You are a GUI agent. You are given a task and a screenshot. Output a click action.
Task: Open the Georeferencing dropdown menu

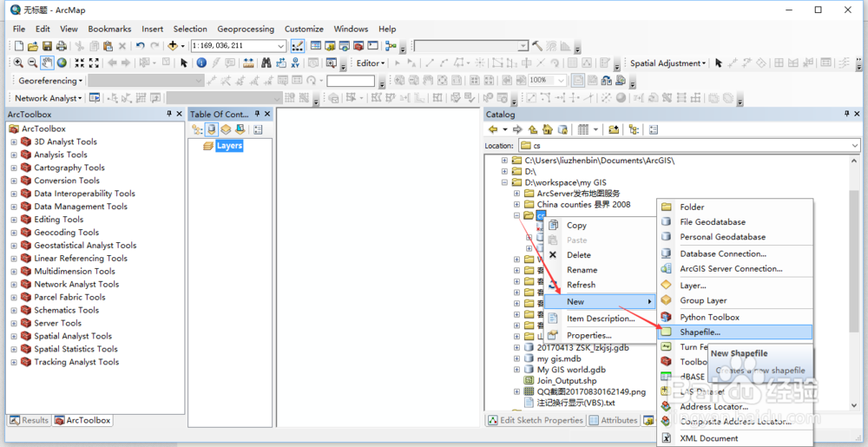coord(50,81)
